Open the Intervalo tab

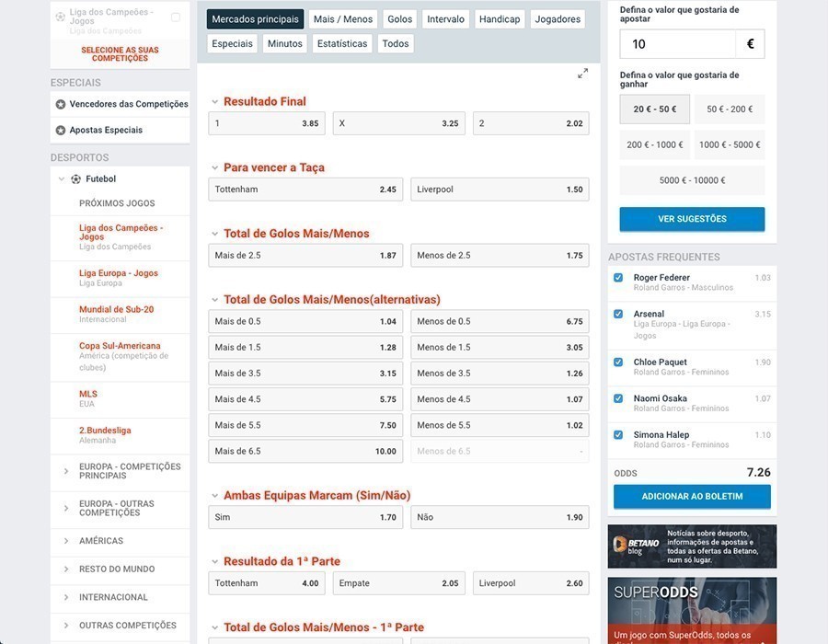point(445,19)
